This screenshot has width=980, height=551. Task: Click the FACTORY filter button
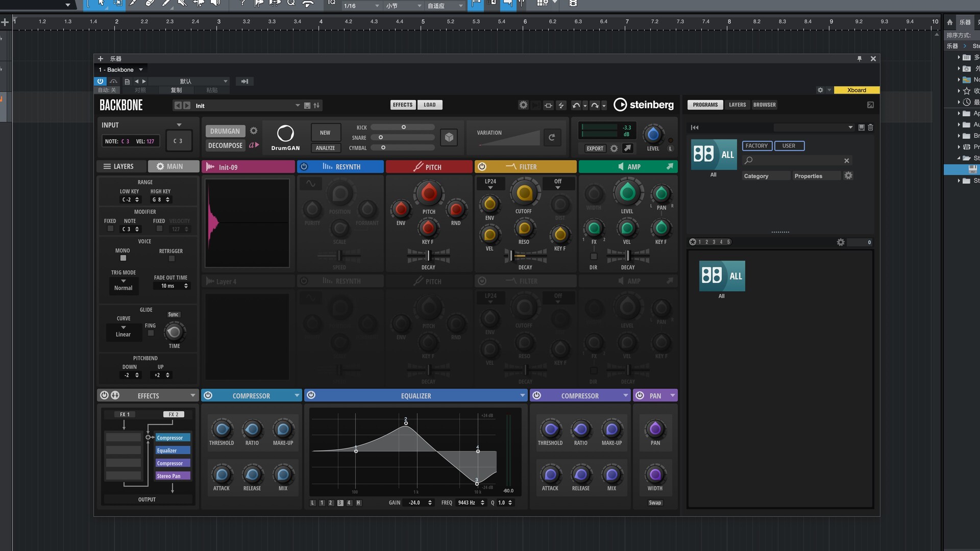tap(756, 146)
